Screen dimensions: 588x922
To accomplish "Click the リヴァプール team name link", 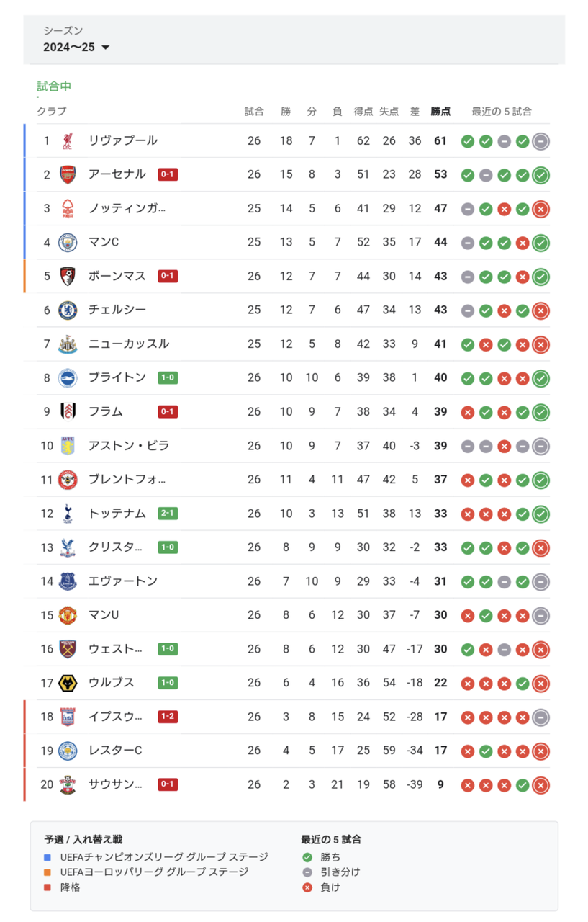I will [123, 140].
